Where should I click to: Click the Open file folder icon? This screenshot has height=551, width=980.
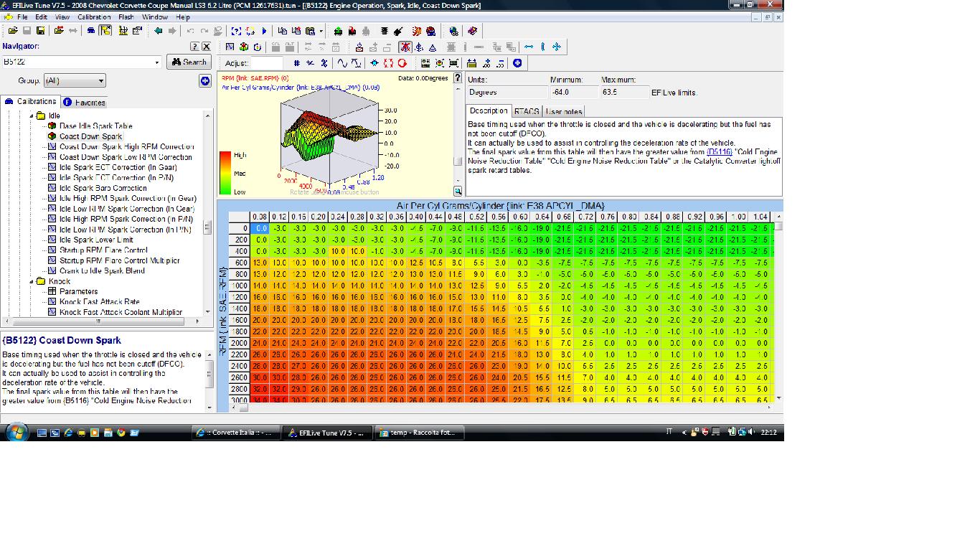[13, 31]
